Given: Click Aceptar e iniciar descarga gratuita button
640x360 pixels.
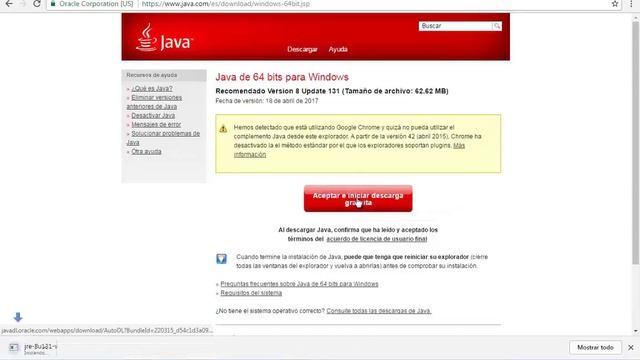Looking at the screenshot, I should [x=358, y=199].
